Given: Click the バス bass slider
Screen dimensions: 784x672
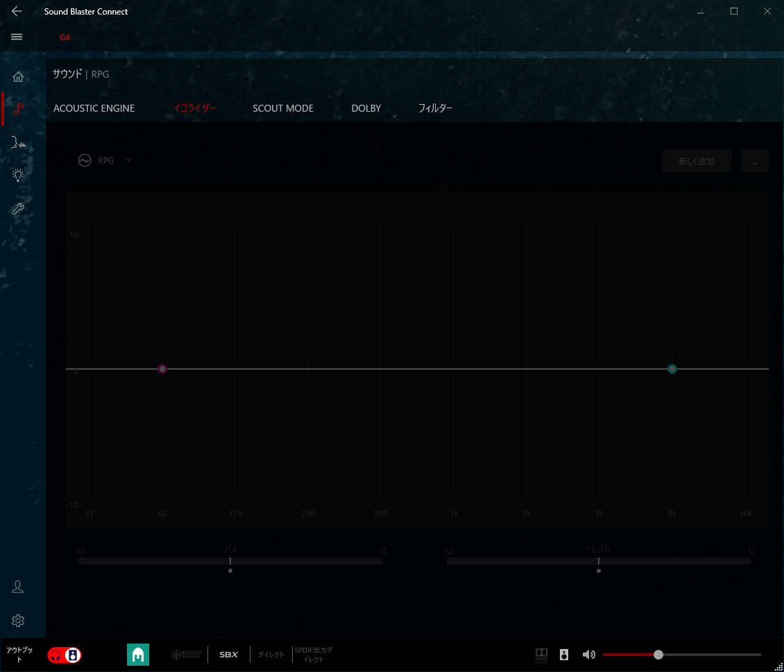Looking at the screenshot, I should (230, 561).
